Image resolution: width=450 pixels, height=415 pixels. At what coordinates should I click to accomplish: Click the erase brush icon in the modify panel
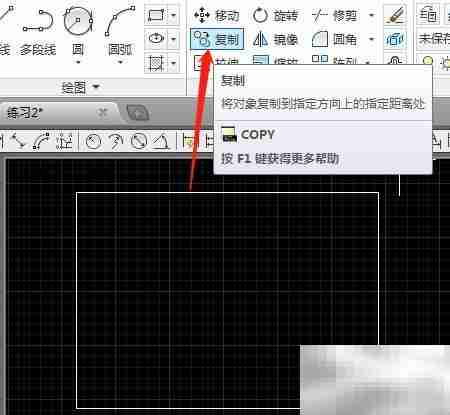(395, 15)
